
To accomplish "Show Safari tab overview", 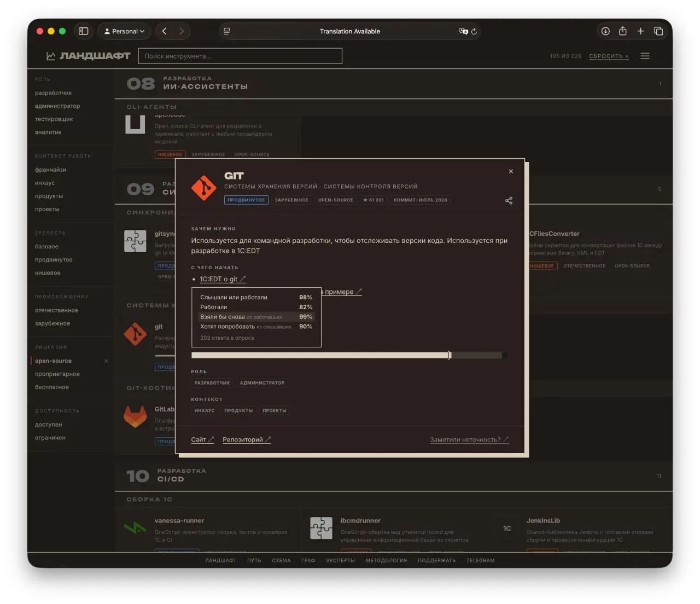I will pos(658,31).
